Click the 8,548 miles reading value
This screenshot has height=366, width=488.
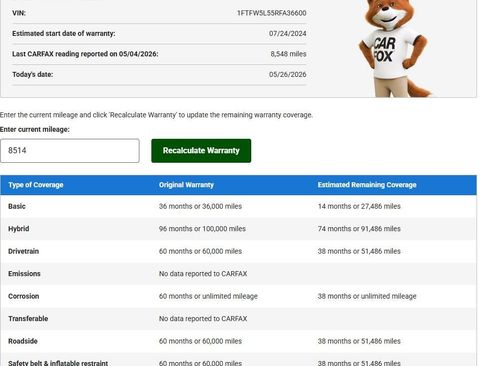288,54
